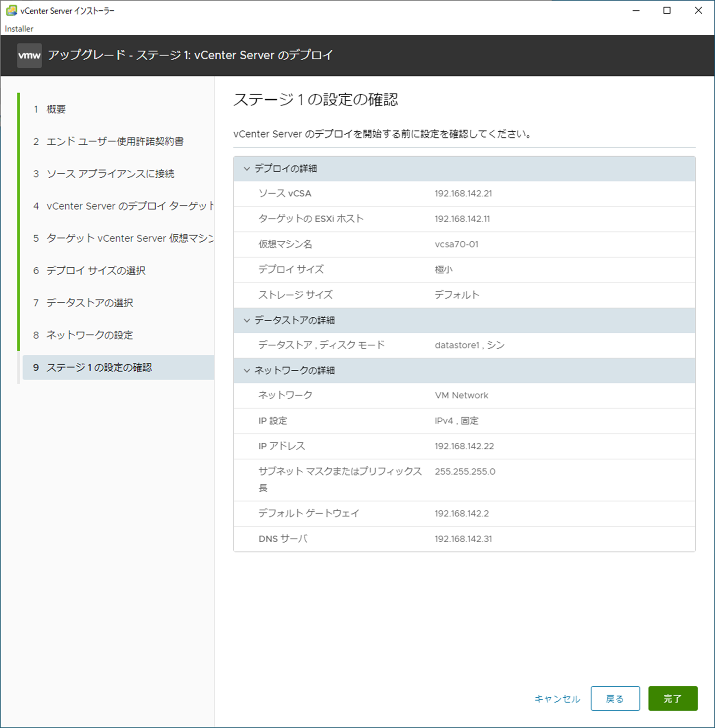
Task: Click the default gateway 192.168.142.2
Action: coord(462,513)
